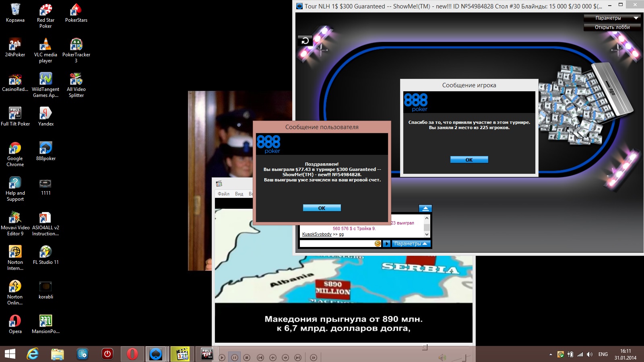Viewport: 644px width, 362px height.
Task: Switch to the 888poker taskbar button
Action: 156,354
